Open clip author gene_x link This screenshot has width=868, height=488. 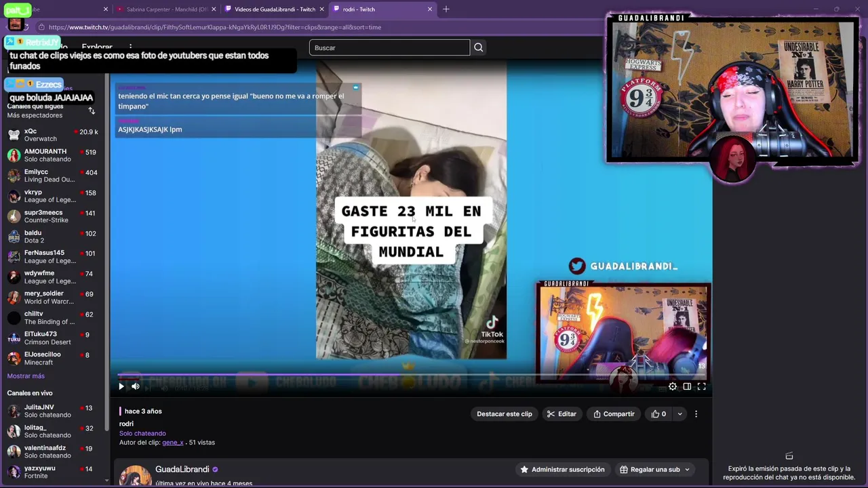click(173, 443)
